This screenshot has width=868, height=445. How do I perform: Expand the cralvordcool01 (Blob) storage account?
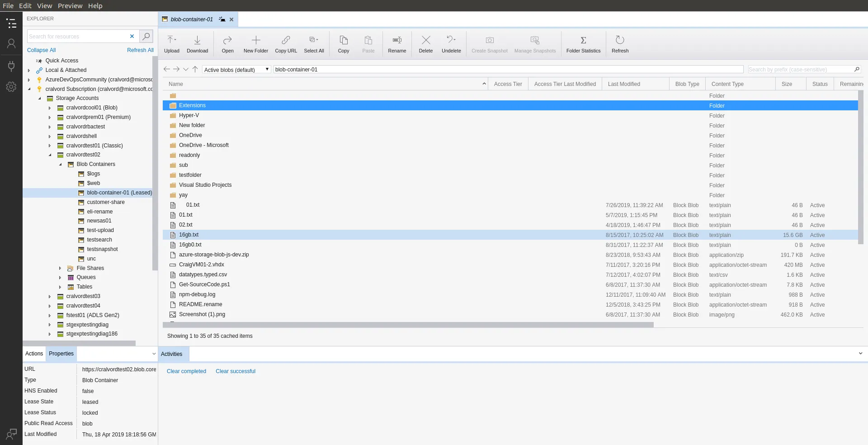click(50, 108)
